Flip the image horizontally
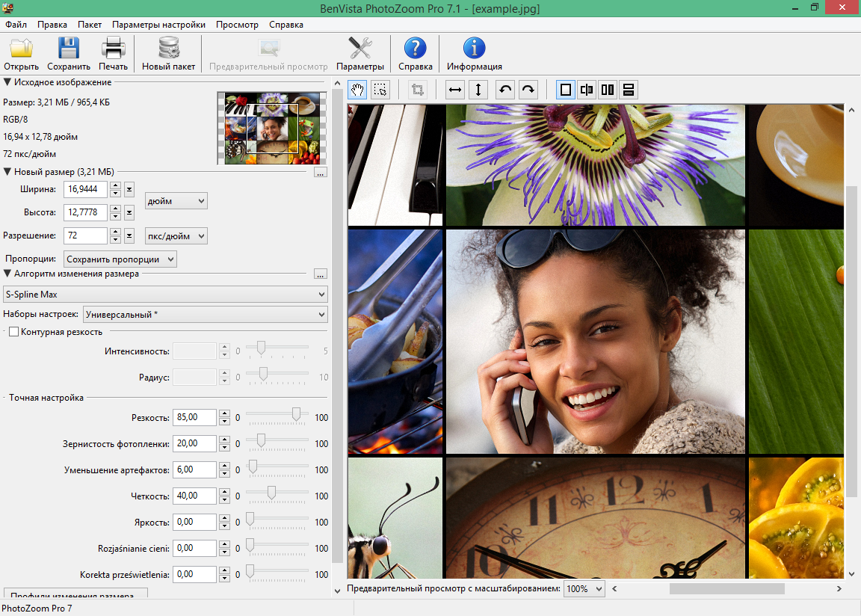 pos(454,90)
